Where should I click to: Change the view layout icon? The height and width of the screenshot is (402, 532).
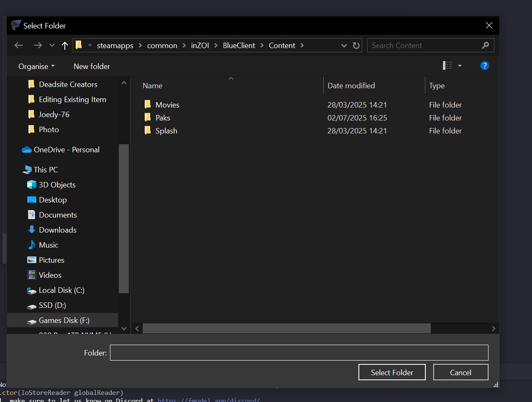click(448, 65)
